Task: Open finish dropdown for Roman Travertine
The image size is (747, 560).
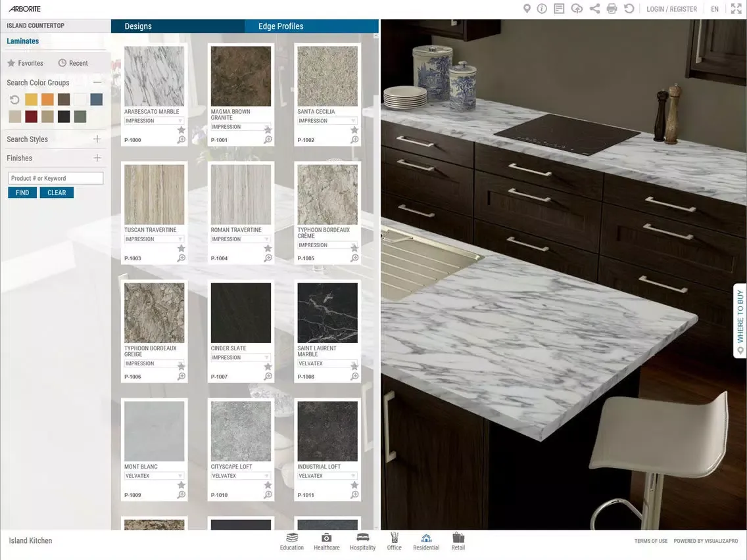Action: pyautogui.click(x=241, y=239)
